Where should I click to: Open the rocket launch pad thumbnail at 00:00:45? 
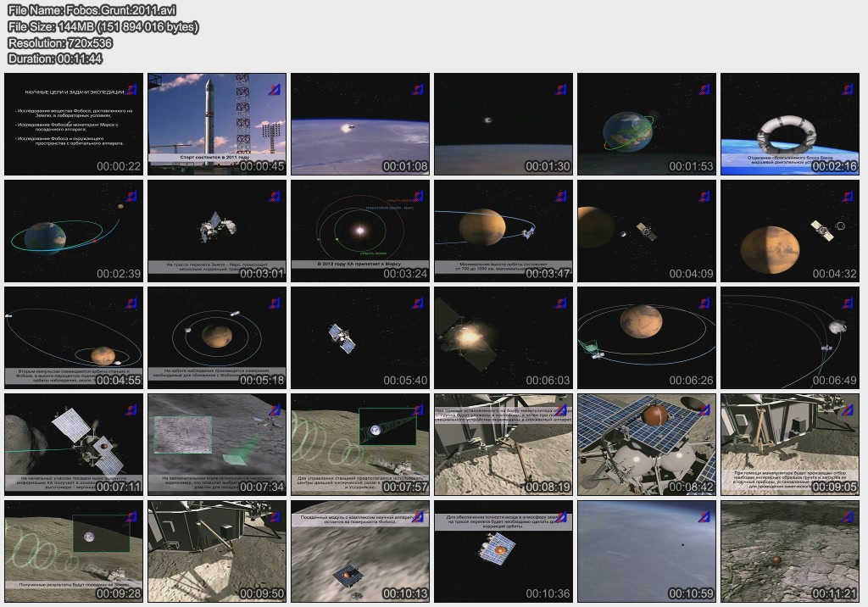(x=217, y=124)
